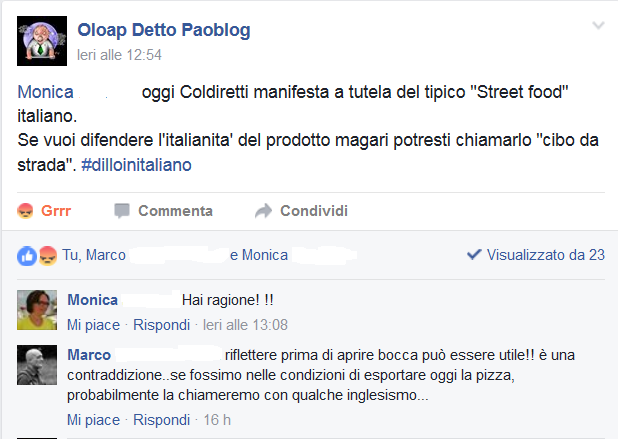618x439 pixels.
Task: Open the post timestamp Ieri alle 12:54
Action: coord(120,55)
